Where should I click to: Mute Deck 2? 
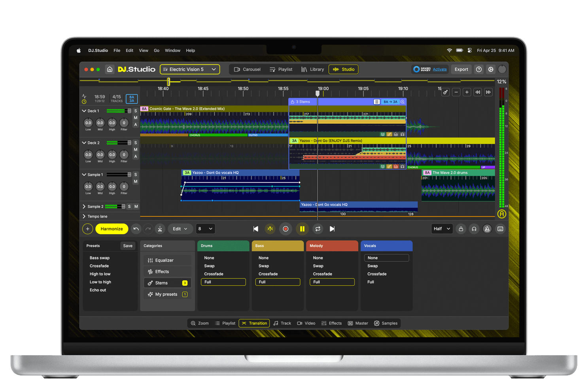[x=136, y=150]
